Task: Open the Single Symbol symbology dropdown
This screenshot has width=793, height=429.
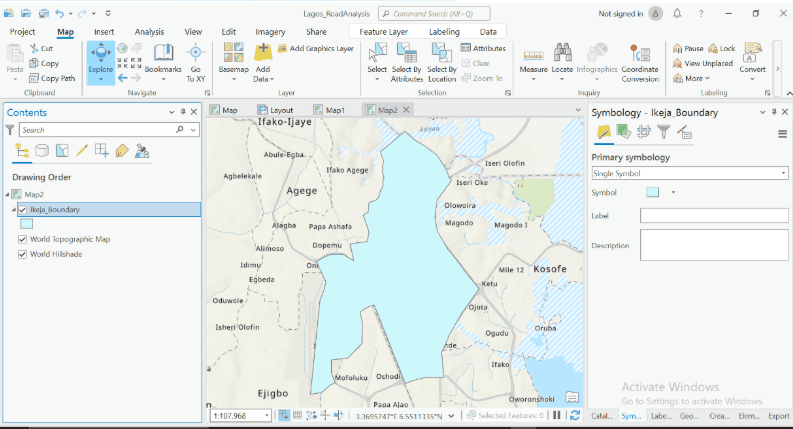Action: [x=689, y=173]
